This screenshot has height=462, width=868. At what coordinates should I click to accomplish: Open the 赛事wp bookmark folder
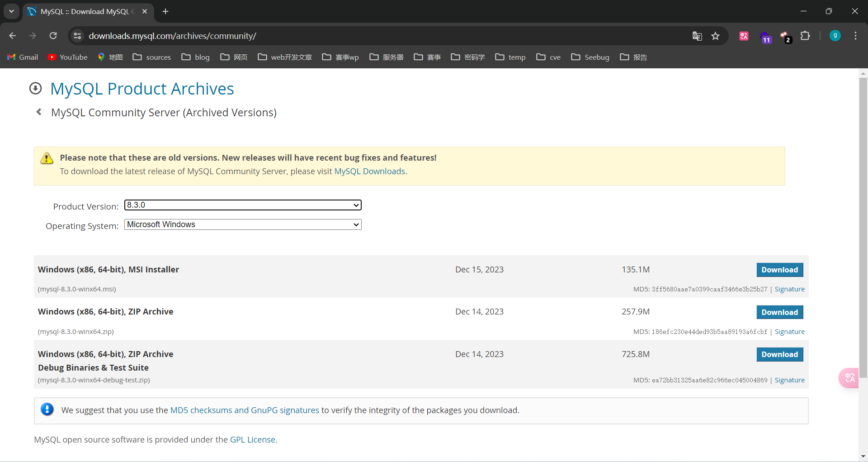coord(340,57)
